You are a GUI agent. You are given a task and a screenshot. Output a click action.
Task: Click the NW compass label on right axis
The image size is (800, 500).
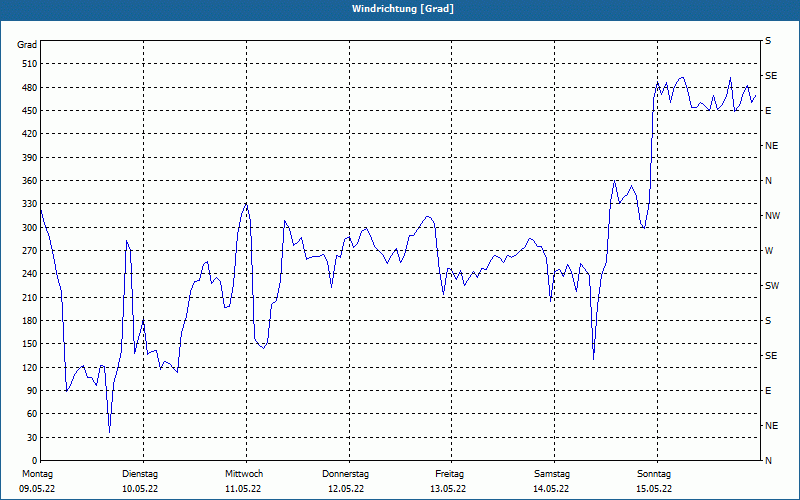pyautogui.click(x=772, y=216)
